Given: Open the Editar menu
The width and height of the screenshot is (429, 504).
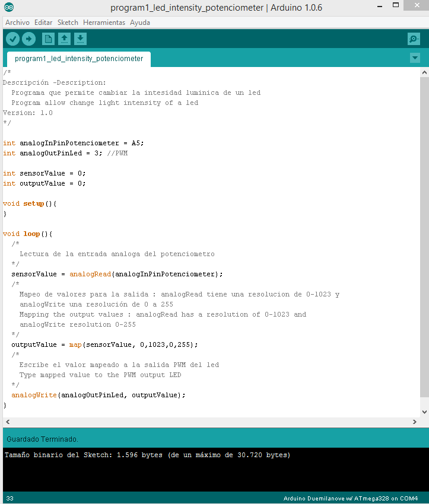Looking at the screenshot, I should pyautogui.click(x=43, y=23).
